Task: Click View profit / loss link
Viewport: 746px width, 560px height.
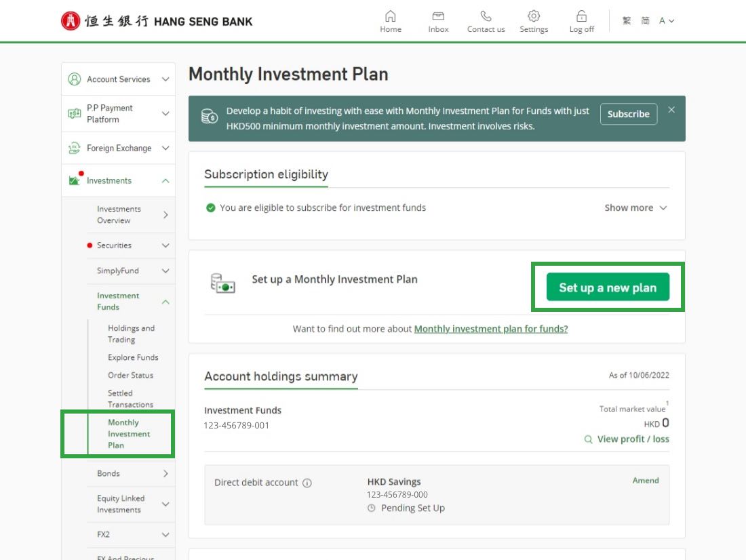Action: click(633, 439)
